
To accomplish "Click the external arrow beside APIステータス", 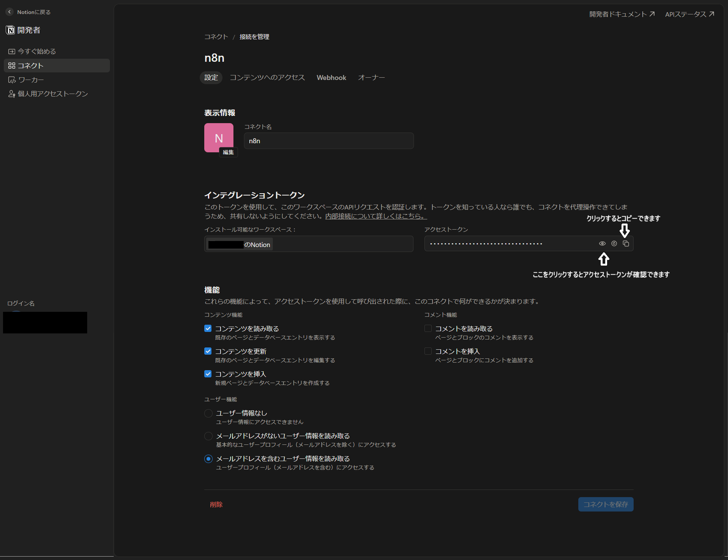I will click(712, 14).
